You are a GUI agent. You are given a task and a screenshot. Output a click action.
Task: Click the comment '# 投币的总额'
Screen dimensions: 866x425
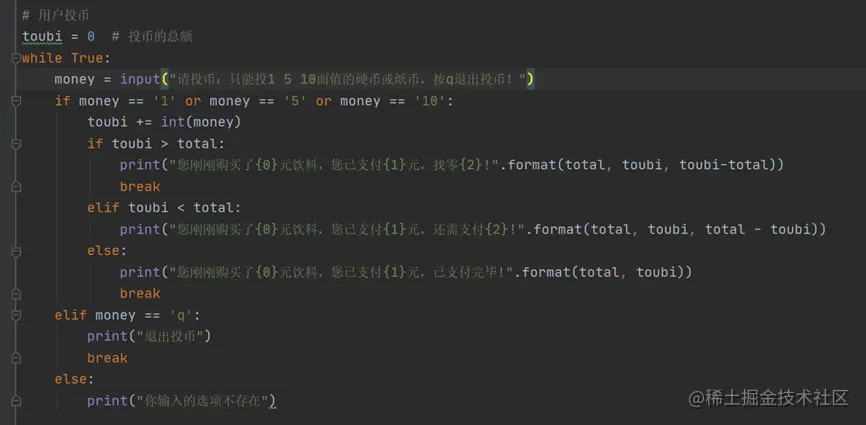point(152,37)
